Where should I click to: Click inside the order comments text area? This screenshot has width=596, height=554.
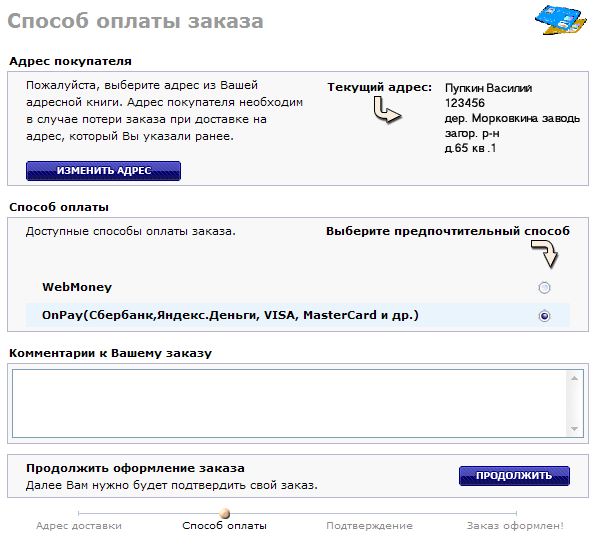click(x=289, y=404)
